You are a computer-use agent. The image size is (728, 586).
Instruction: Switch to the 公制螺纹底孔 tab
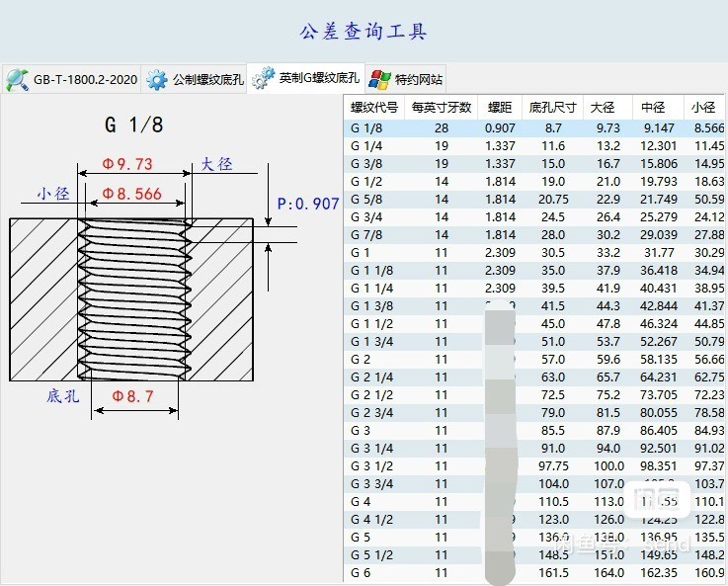pos(194,79)
